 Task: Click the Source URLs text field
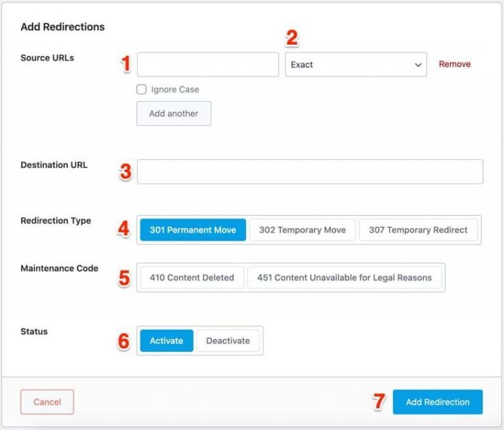[207, 65]
